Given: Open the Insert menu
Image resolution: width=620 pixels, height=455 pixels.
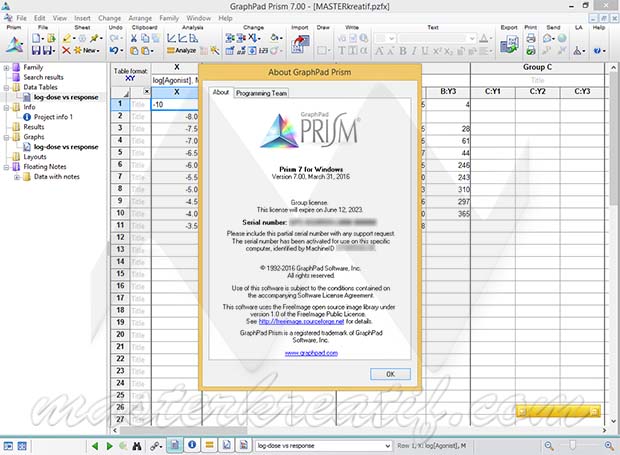Looking at the screenshot, I should 82,18.
